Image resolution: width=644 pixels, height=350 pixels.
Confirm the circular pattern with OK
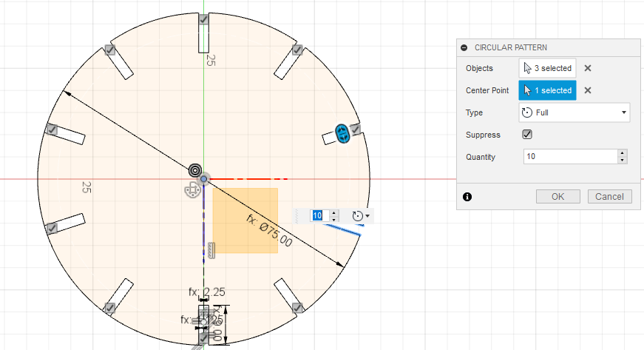tap(557, 196)
